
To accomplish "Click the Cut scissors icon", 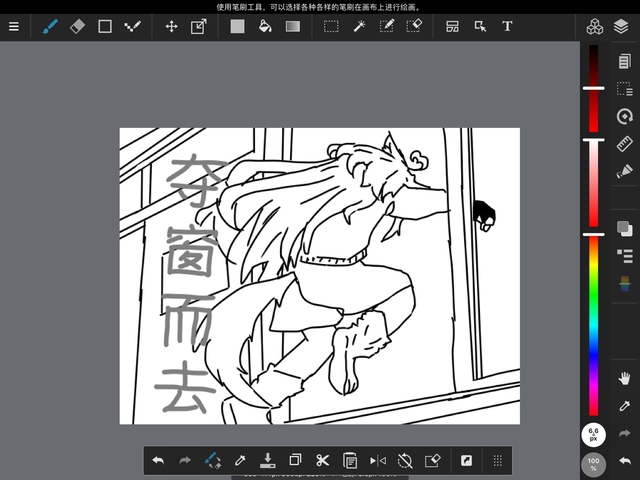I will click(322, 460).
